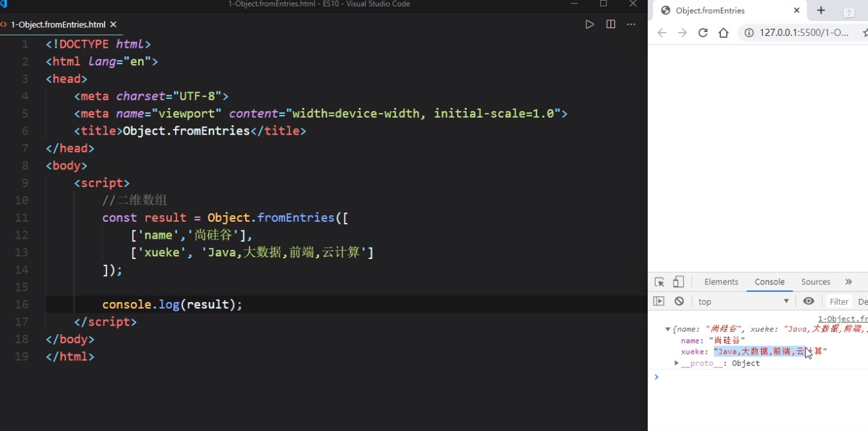Click the 1-Object.fr source link in console
Viewport: 868px width, 431px height.
click(x=843, y=319)
